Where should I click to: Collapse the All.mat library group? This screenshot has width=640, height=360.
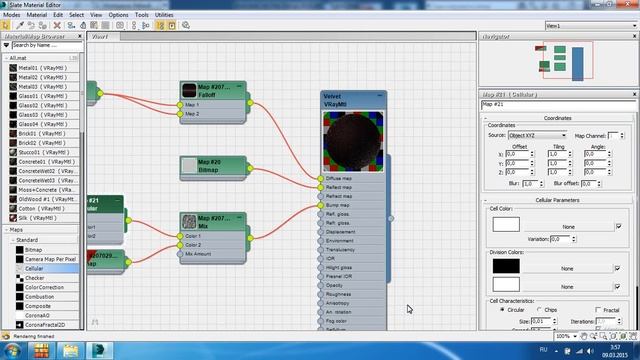[6, 58]
